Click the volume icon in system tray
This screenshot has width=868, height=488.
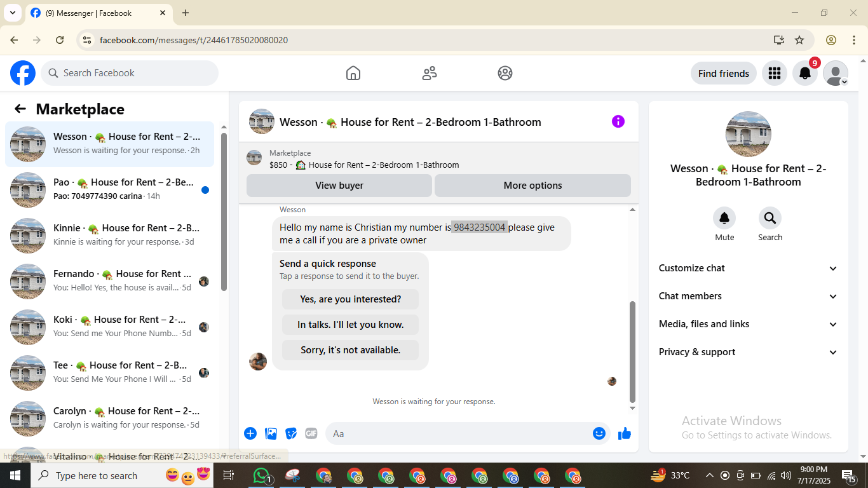pos(786,475)
